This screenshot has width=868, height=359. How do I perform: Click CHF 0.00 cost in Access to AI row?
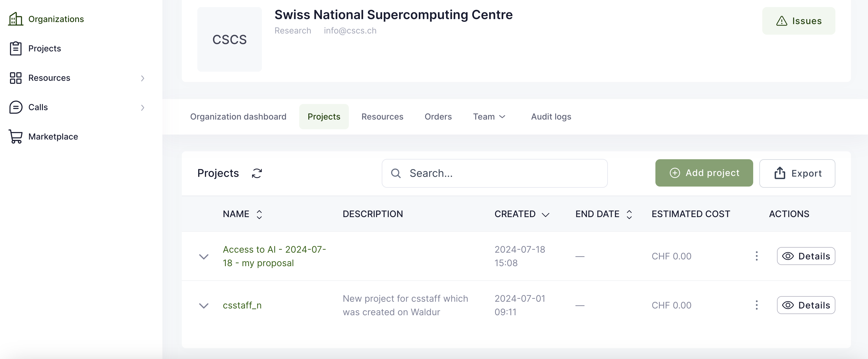tap(671, 256)
